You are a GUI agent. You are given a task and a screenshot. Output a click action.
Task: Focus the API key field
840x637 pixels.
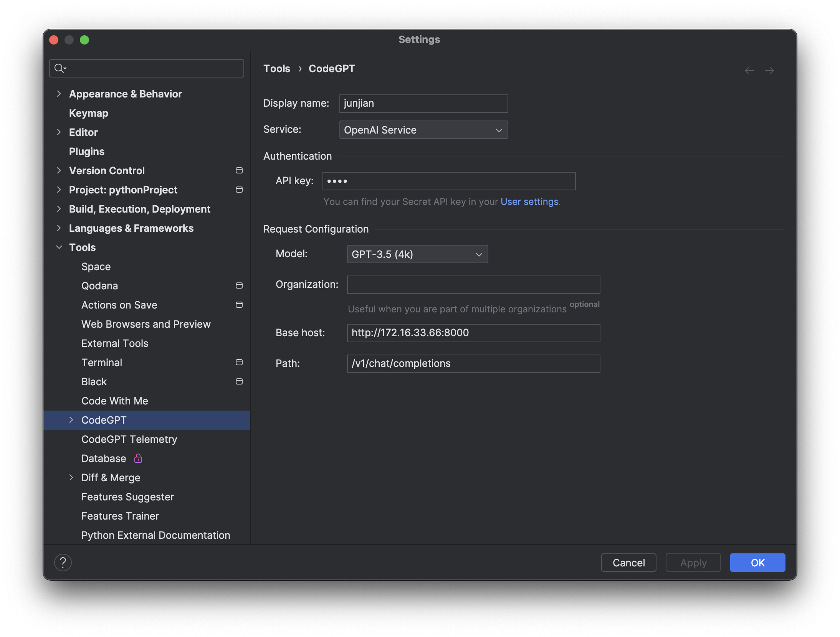click(x=448, y=181)
